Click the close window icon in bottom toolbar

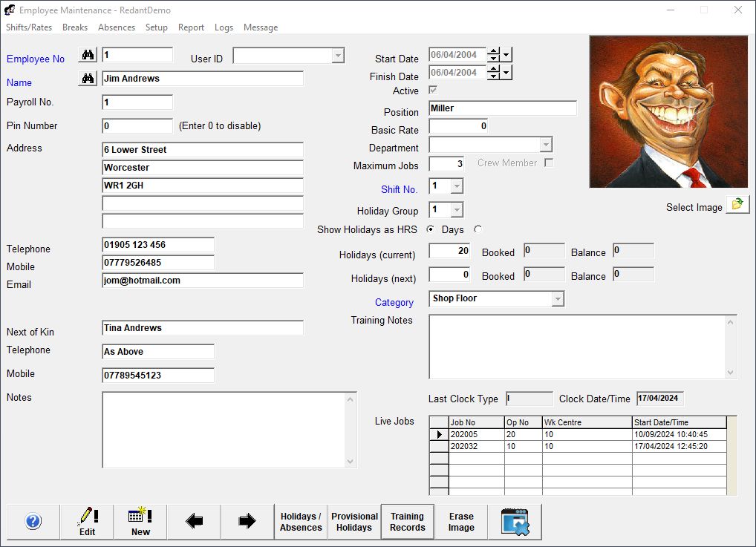[x=515, y=522]
